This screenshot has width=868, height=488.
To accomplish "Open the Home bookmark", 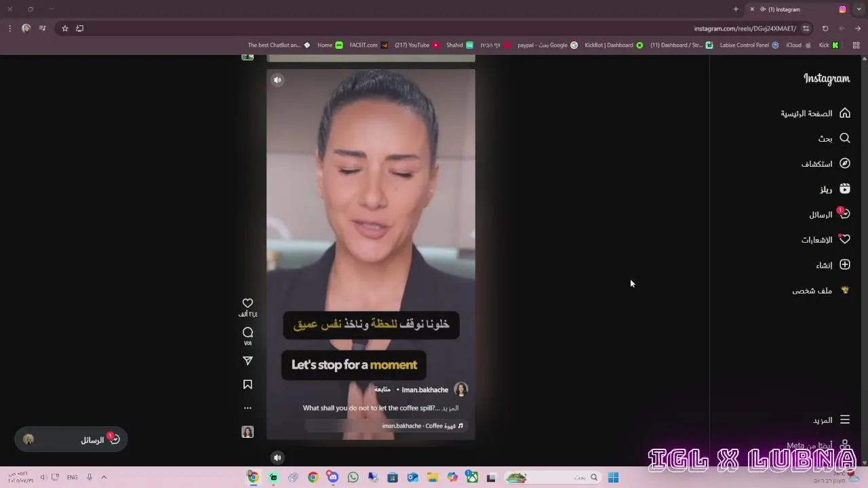I will click(330, 45).
